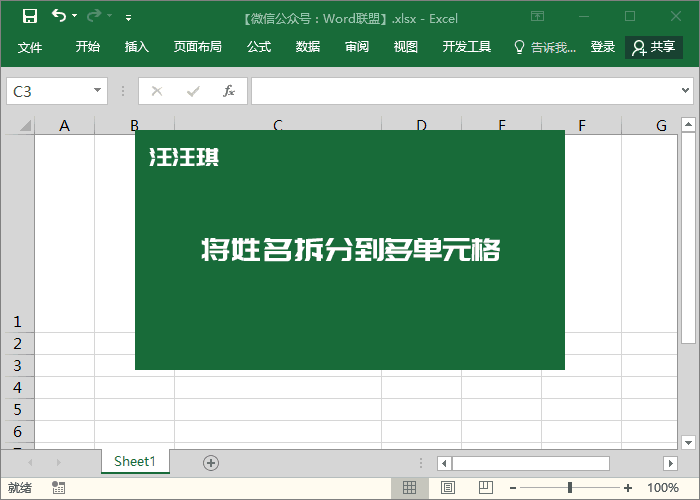Click the Name Box showing C3
The image size is (700, 500).
pyautogui.click(x=48, y=91)
